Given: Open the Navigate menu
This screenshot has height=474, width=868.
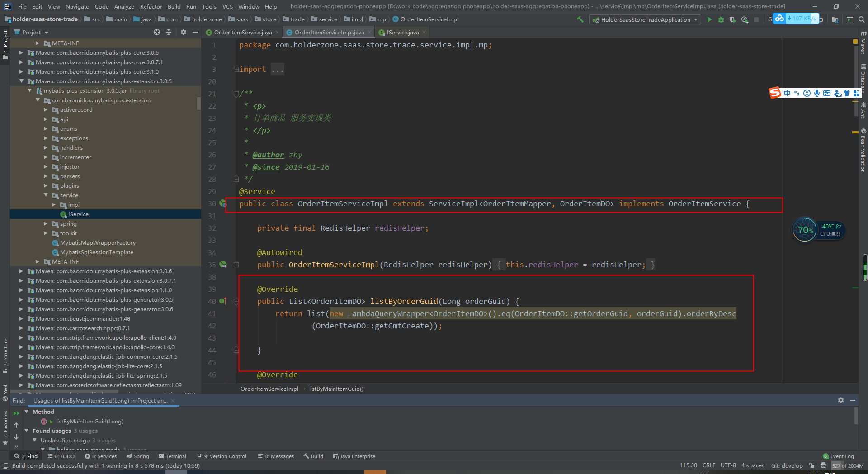Looking at the screenshot, I should click(77, 6).
